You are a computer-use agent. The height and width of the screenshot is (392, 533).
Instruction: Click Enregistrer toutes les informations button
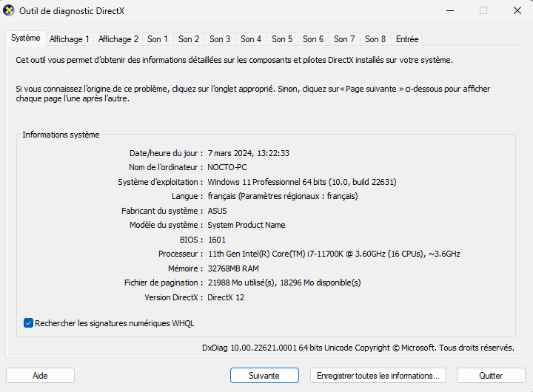coord(378,375)
